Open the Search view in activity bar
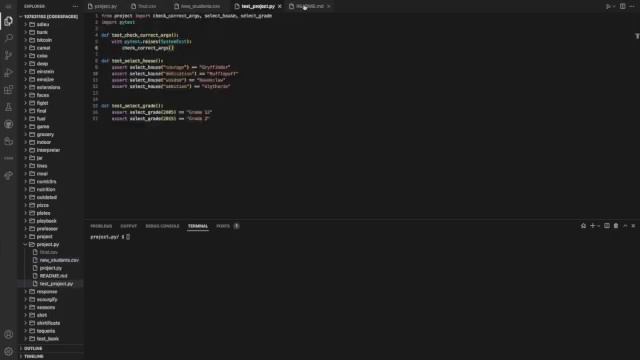Screen dimensions: 640x360 (8, 38)
